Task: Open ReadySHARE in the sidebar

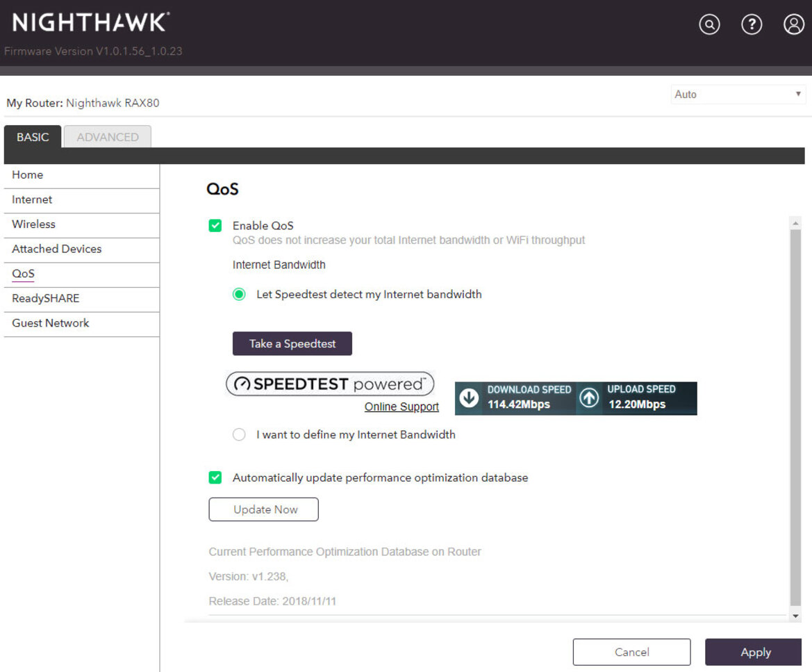Action: click(x=81, y=298)
